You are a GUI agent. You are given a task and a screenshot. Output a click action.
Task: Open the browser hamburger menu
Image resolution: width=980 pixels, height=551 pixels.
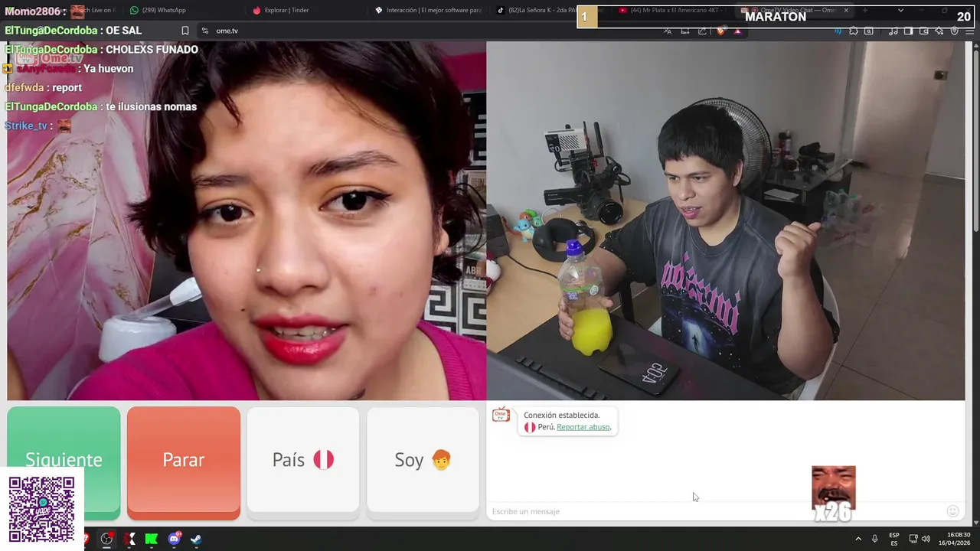pos(970,31)
